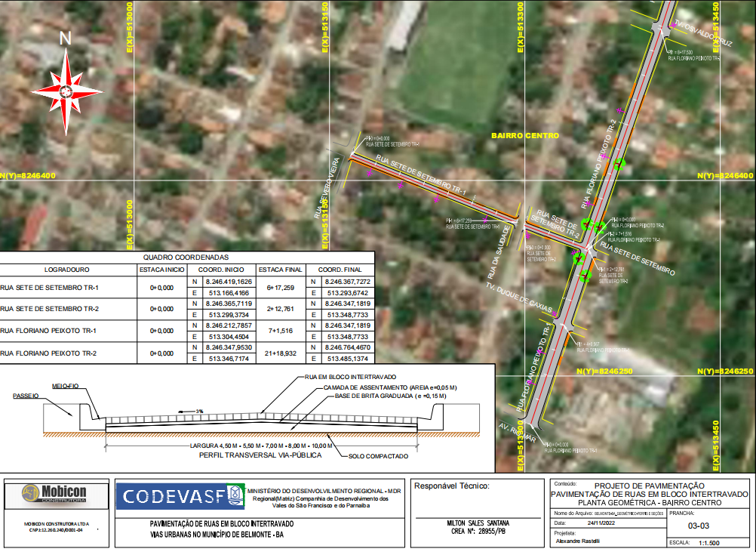
Task: Select the QUADRO COORDENADAS table title
Action: (x=186, y=257)
